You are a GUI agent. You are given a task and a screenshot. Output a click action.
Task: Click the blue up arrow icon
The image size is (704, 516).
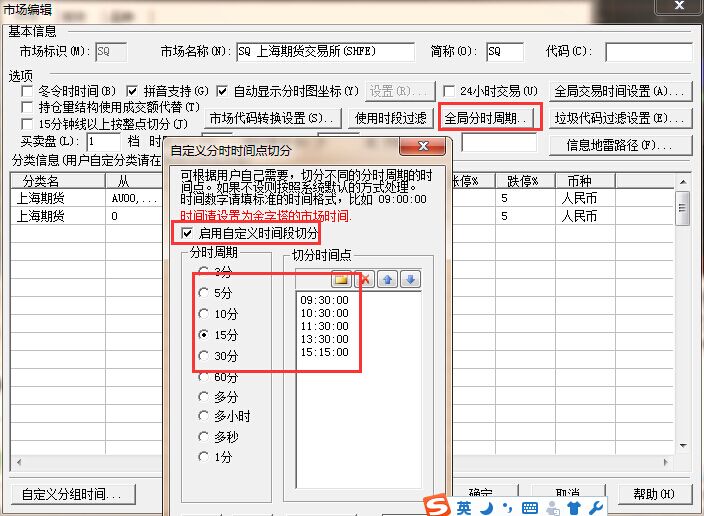point(388,279)
